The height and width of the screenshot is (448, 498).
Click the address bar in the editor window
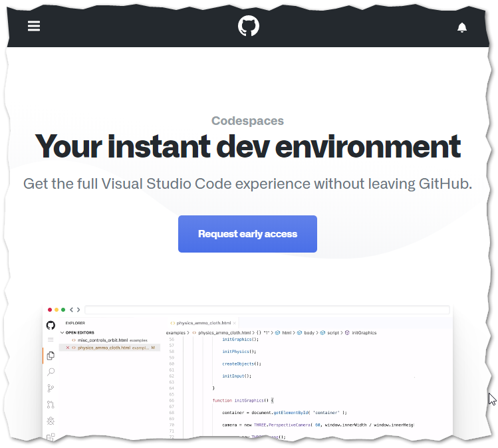[x=267, y=310]
